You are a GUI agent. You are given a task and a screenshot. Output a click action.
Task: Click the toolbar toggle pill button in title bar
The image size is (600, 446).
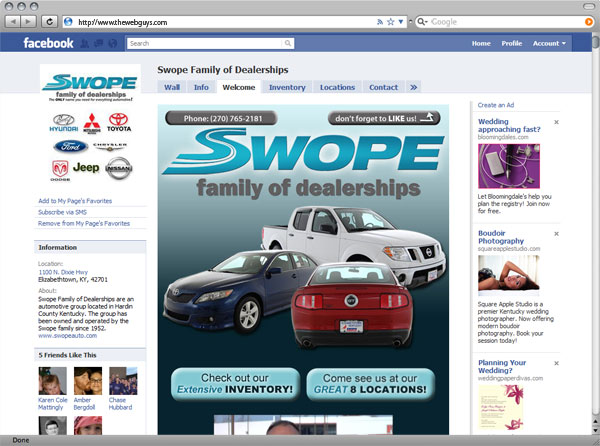pos(589,6)
